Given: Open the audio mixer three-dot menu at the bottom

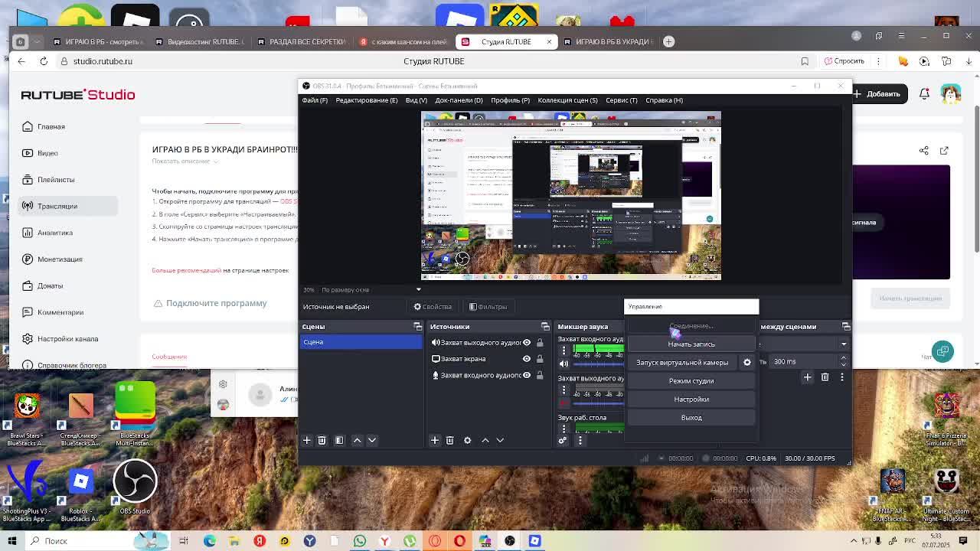Looking at the screenshot, I should pos(580,440).
